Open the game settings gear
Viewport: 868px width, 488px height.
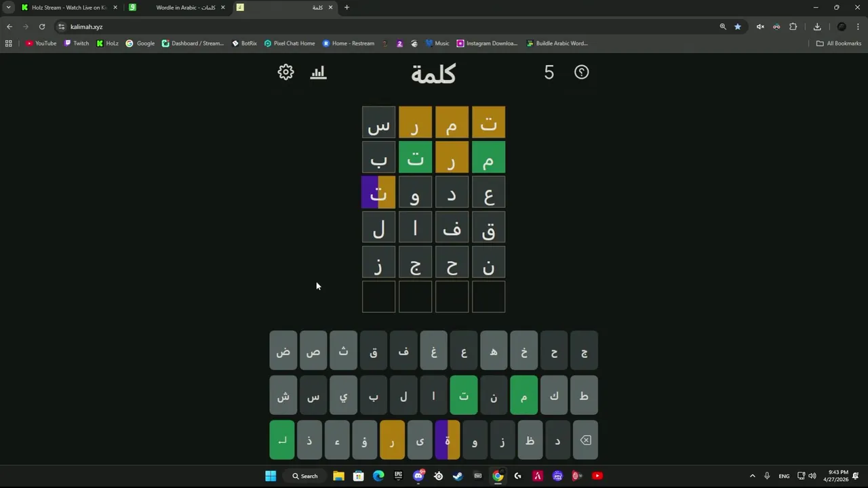285,72
